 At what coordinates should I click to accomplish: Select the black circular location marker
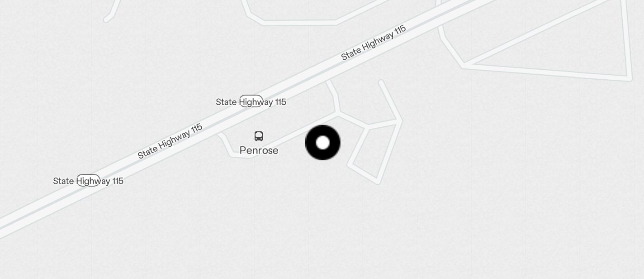pyautogui.click(x=323, y=143)
